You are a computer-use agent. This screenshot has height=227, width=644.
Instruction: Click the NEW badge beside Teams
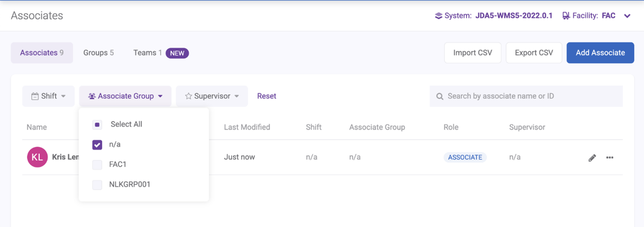(177, 53)
